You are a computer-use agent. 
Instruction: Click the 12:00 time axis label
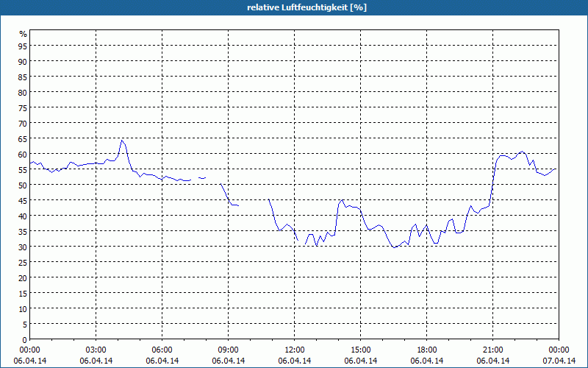point(295,350)
